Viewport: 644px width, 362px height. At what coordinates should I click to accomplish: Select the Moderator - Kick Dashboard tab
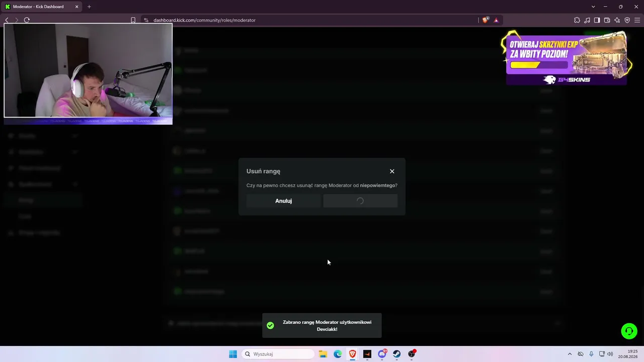pos(41,7)
